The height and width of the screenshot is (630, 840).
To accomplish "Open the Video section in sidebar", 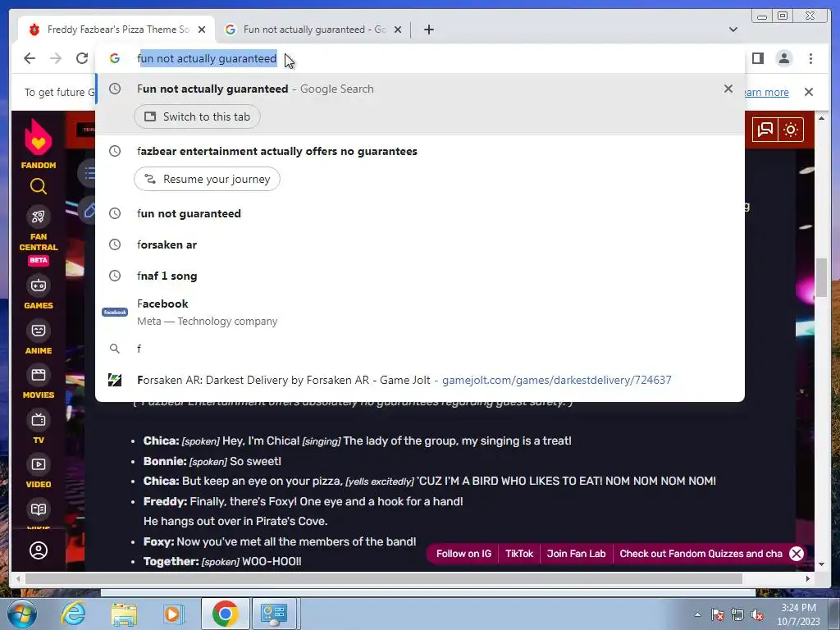I will 38,472.
